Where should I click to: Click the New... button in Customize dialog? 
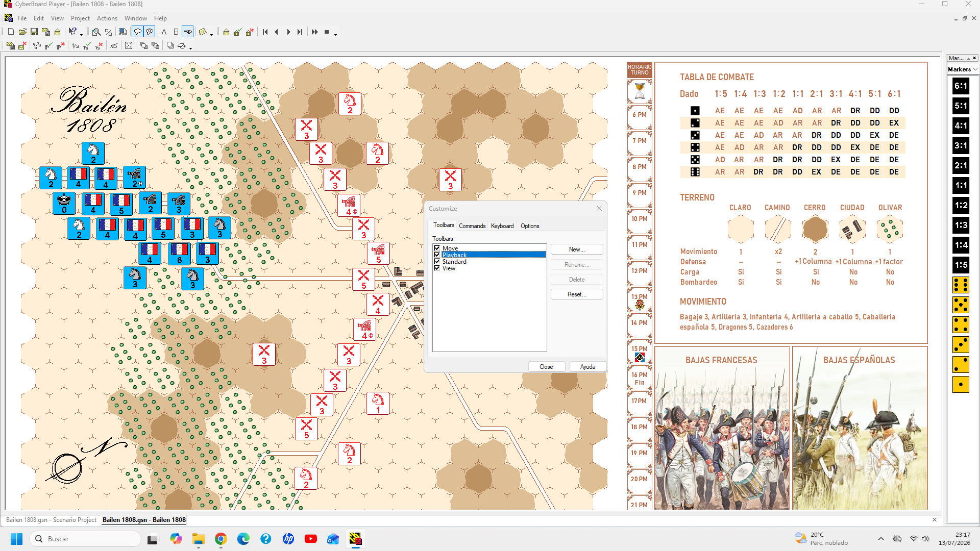click(577, 249)
